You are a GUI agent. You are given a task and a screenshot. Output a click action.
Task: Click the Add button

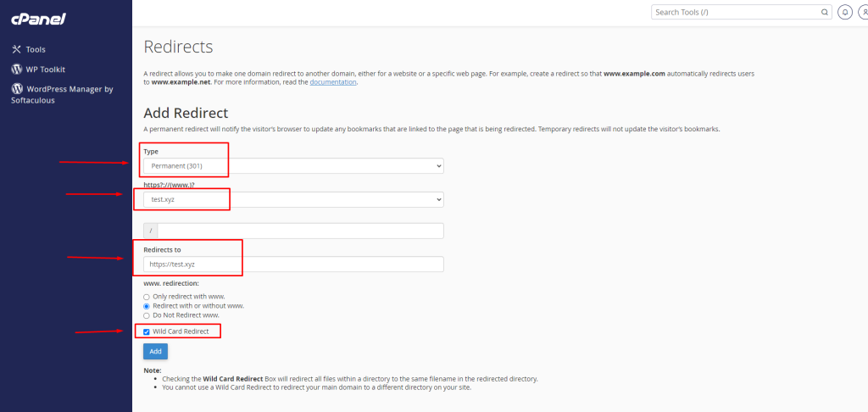tap(155, 351)
